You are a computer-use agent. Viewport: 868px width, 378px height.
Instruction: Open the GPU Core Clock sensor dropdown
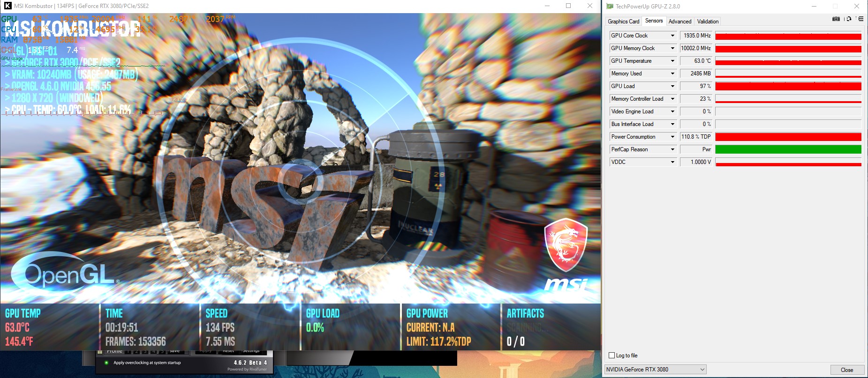(x=672, y=36)
